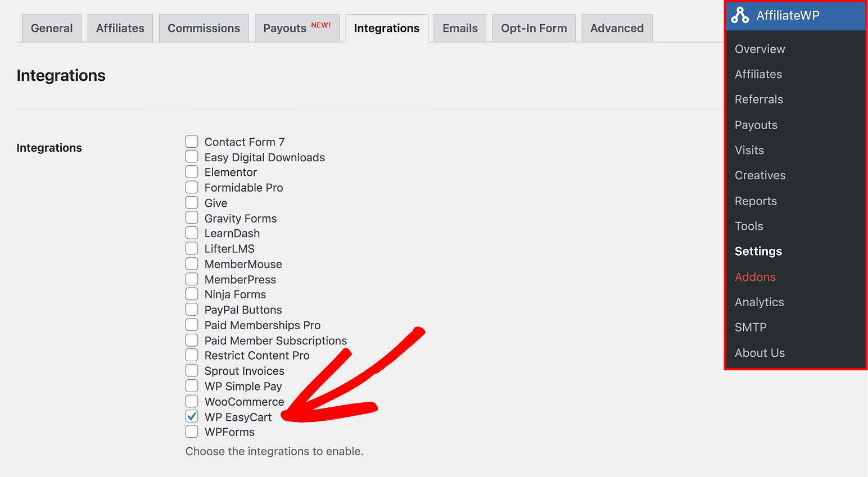Tick the Contact Form 7 checkbox

point(192,141)
